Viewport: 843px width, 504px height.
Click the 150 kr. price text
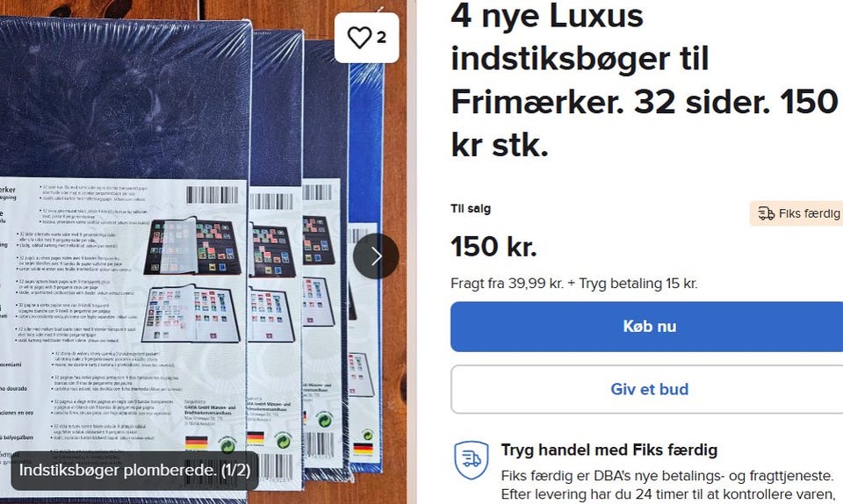[x=494, y=247]
